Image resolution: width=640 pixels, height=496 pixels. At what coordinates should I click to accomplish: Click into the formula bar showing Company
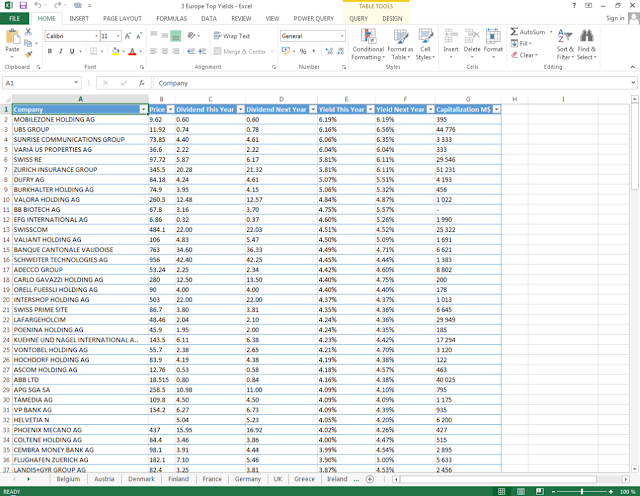[392, 83]
